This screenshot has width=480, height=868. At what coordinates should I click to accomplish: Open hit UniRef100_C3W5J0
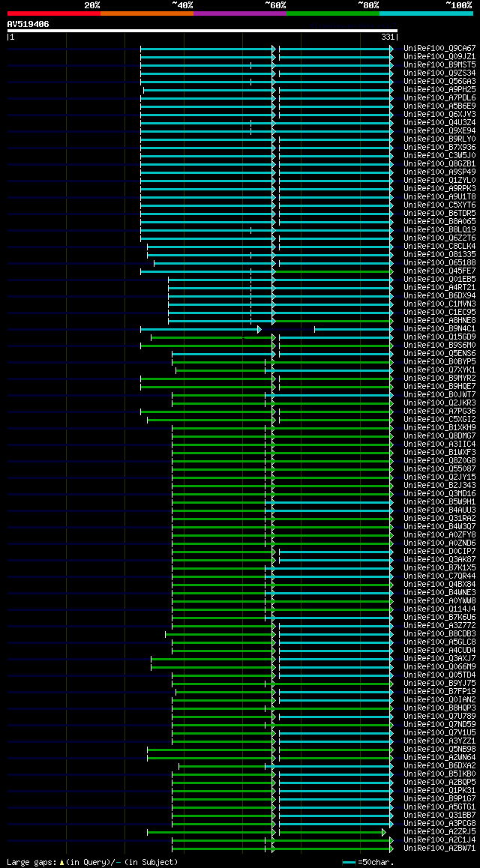coord(439,156)
